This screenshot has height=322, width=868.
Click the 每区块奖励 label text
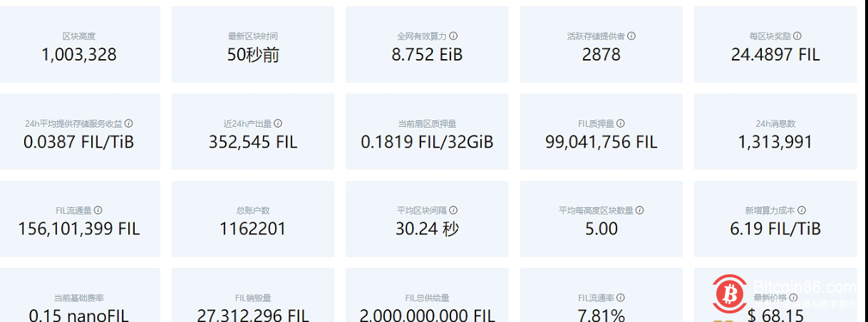tap(770, 36)
